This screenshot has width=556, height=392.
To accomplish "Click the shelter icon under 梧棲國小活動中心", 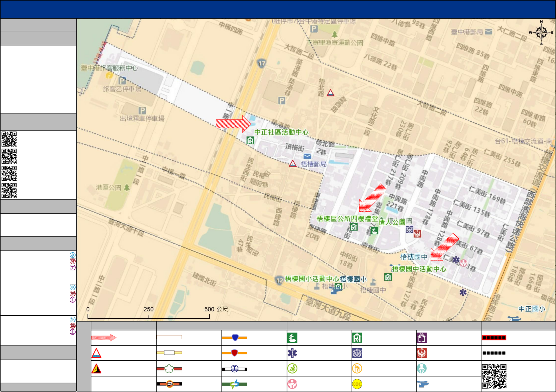I will [338, 287].
